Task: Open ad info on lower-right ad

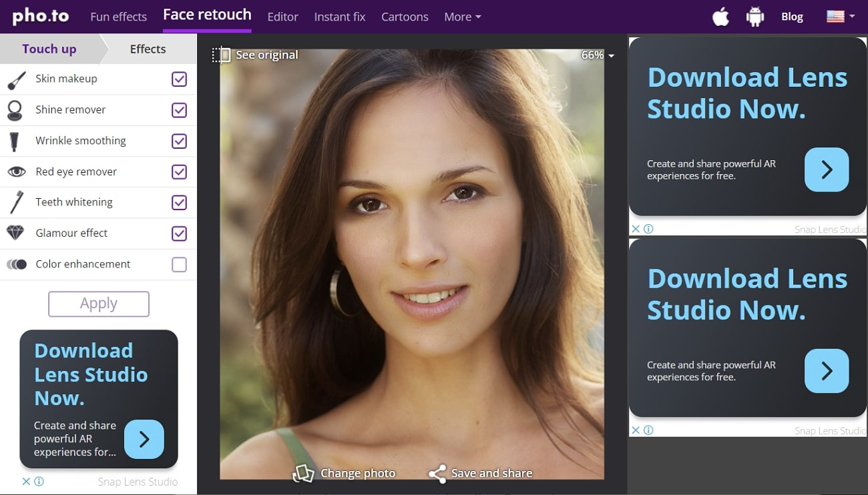Action: [648, 430]
